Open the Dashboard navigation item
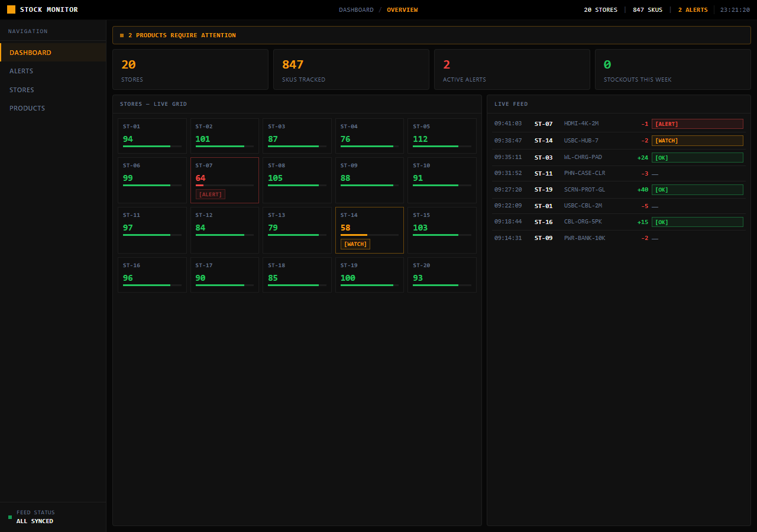This screenshot has width=757, height=532. 53,53
